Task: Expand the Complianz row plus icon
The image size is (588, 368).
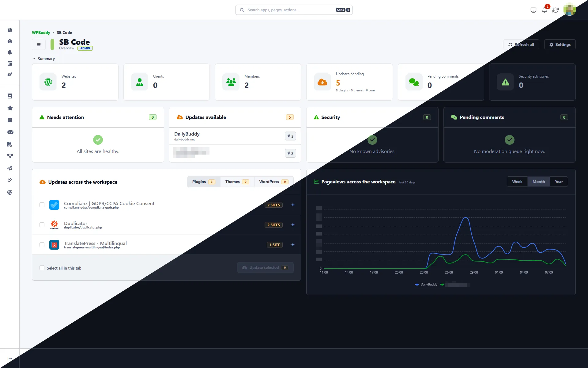Action: 293,205
